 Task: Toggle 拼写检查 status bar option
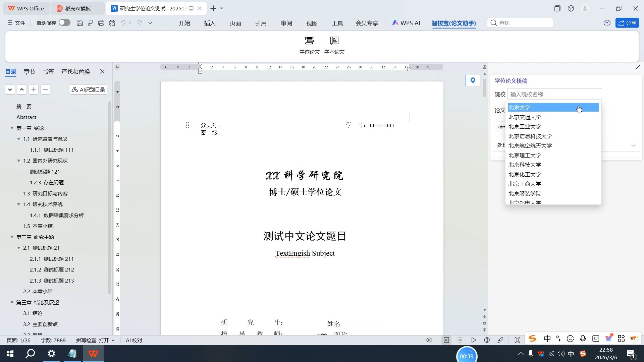pos(95,340)
